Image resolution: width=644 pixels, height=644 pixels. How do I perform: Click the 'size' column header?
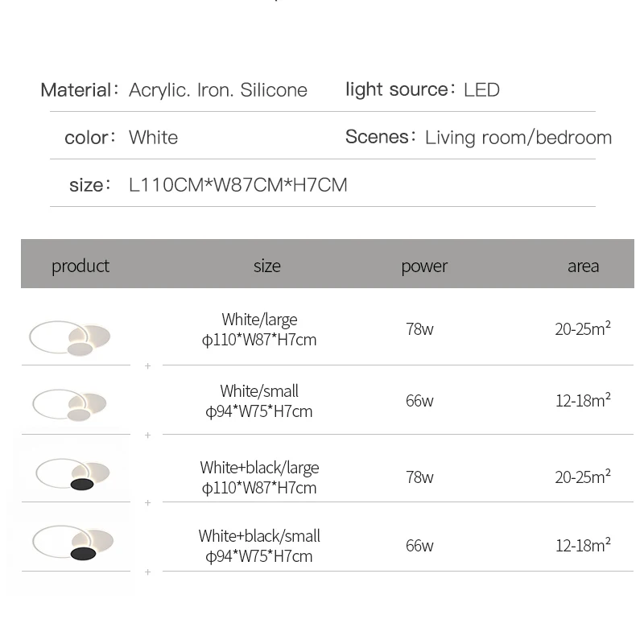tap(267, 266)
